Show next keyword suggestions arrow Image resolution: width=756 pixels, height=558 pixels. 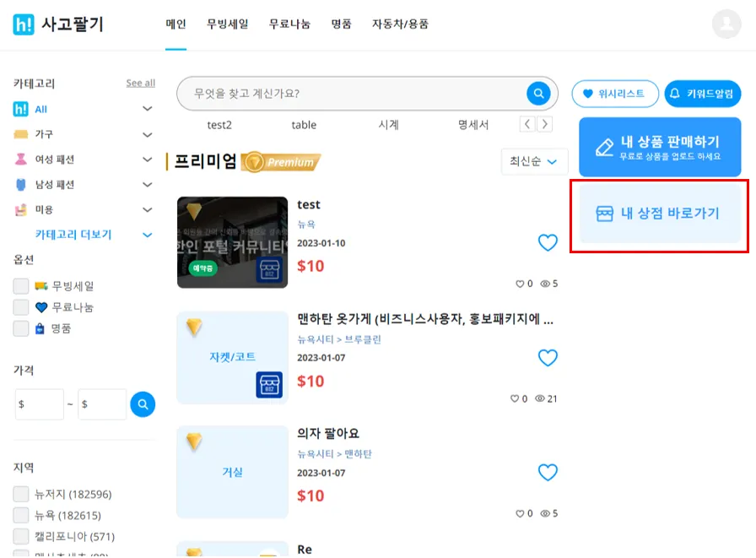click(x=545, y=124)
